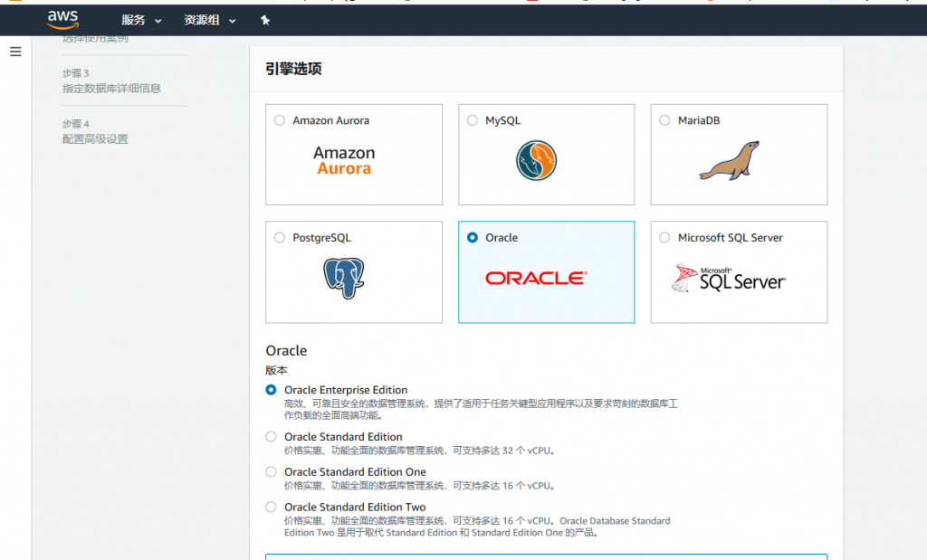Select Oracle Standard Edition One option
927x560 pixels.
point(271,471)
